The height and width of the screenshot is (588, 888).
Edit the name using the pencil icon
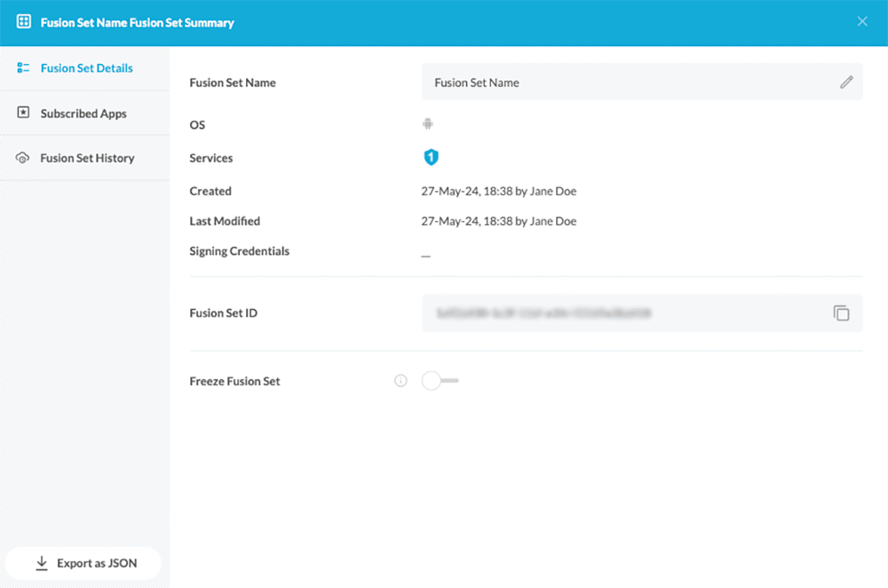[x=846, y=82]
